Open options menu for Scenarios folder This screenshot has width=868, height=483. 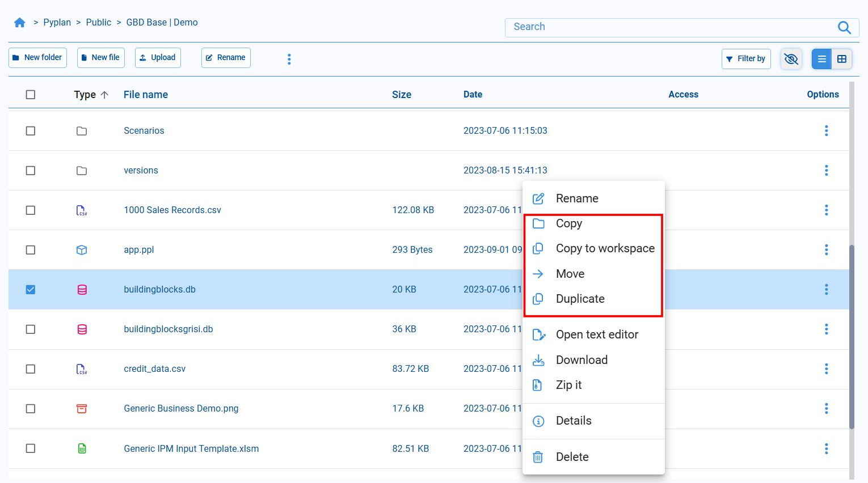(826, 131)
